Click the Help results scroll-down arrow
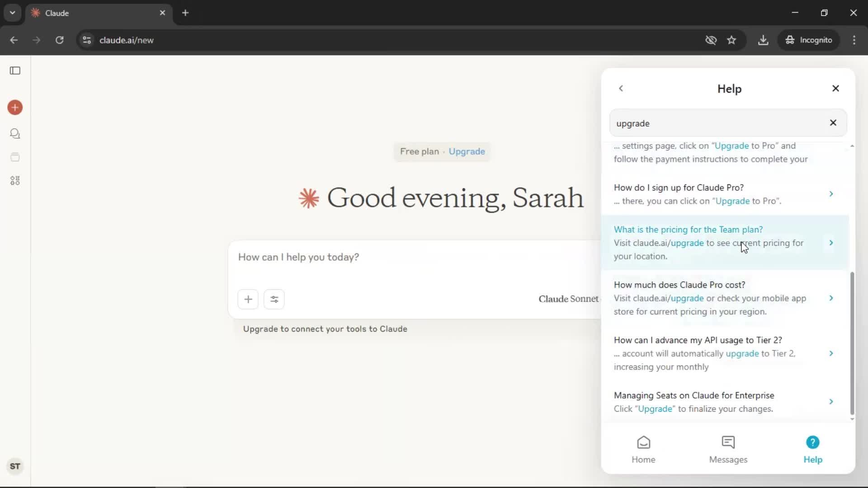The height and width of the screenshot is (488, 868). tap(852, 419)
